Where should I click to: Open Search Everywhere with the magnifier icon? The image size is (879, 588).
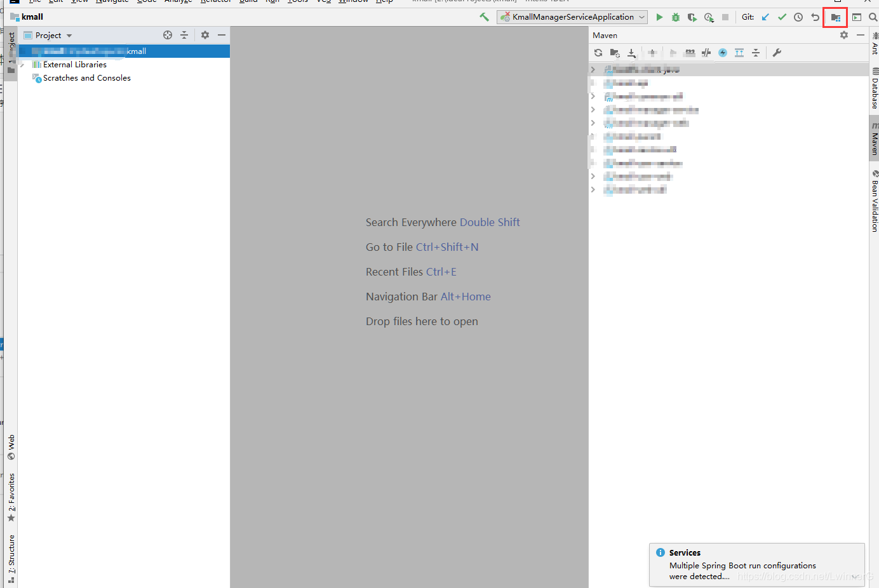873,17
